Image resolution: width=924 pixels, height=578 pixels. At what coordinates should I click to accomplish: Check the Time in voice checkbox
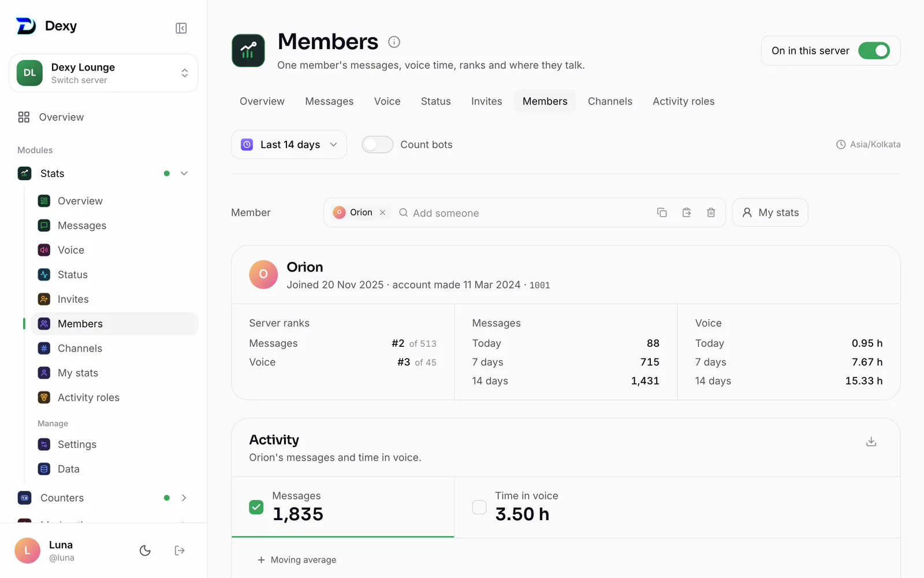click(x=479, y=507)
